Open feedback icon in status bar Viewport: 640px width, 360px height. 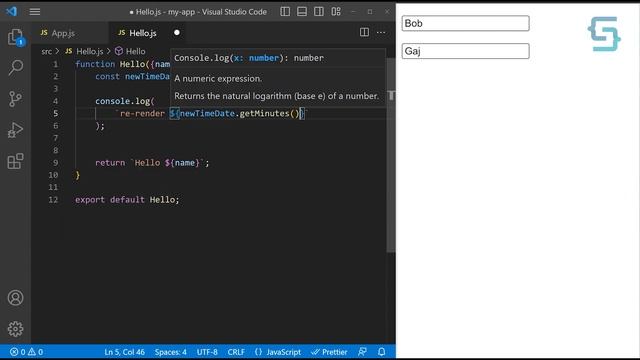pyautogui.click(x=362, y=352)
